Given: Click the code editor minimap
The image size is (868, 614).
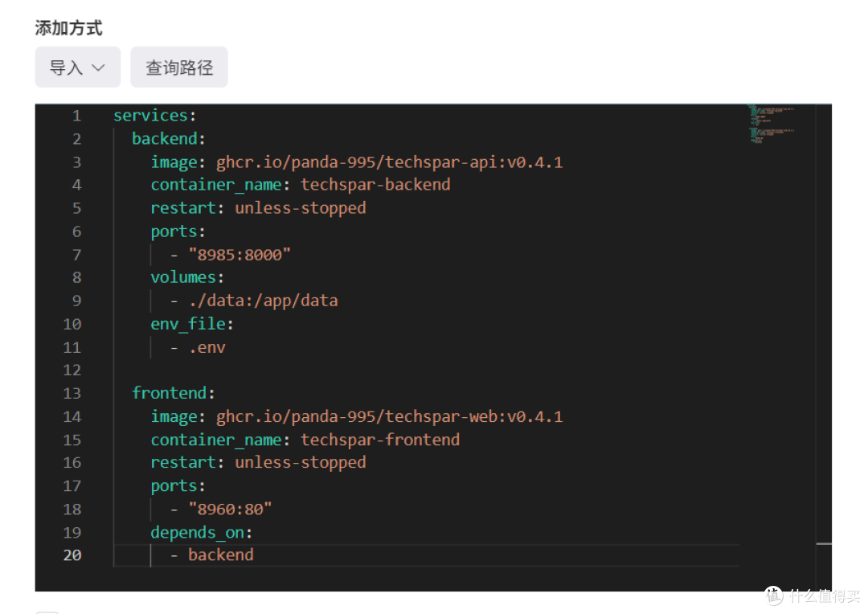Looking at the screenshot, I should pos(771,123).
